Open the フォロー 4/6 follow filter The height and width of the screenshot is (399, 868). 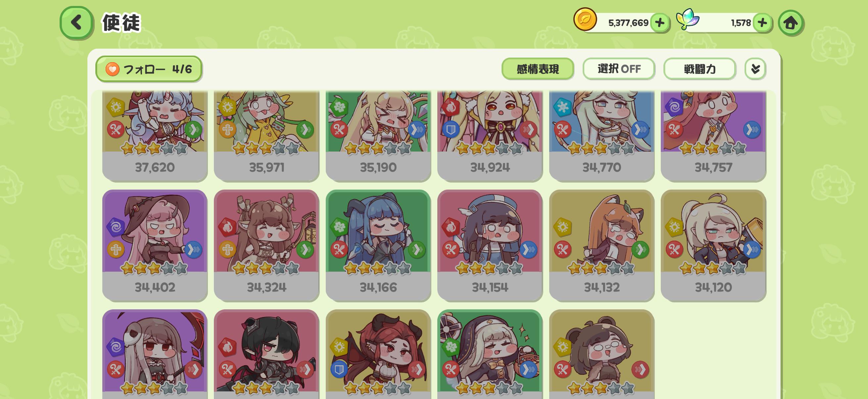pyautogui.click(x=149, y=69)
